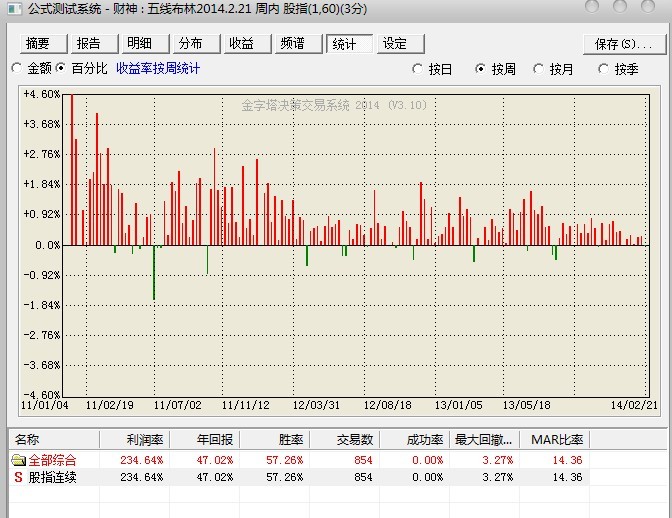The image size is (672, 518).
Task: Sort by the 交易数 column header
Action: pyautogui.click(x=344, y=440)
